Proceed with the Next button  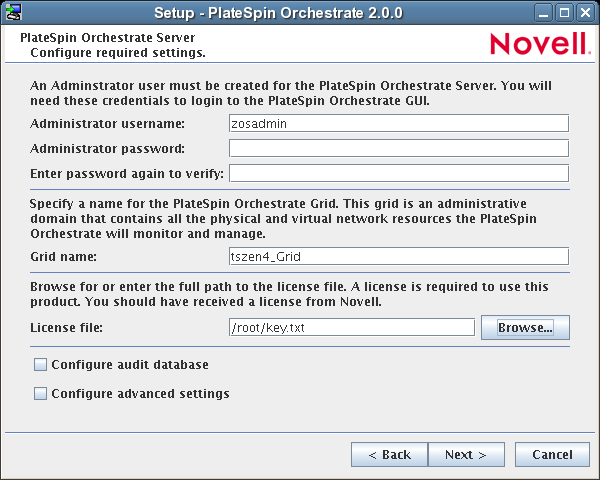pos(465,455)
